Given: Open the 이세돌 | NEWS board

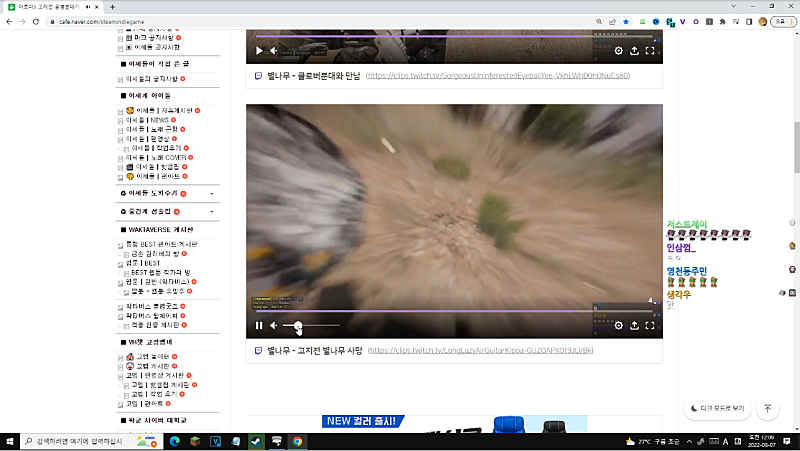Looking at the screenshot, I should tap(147, 120).
